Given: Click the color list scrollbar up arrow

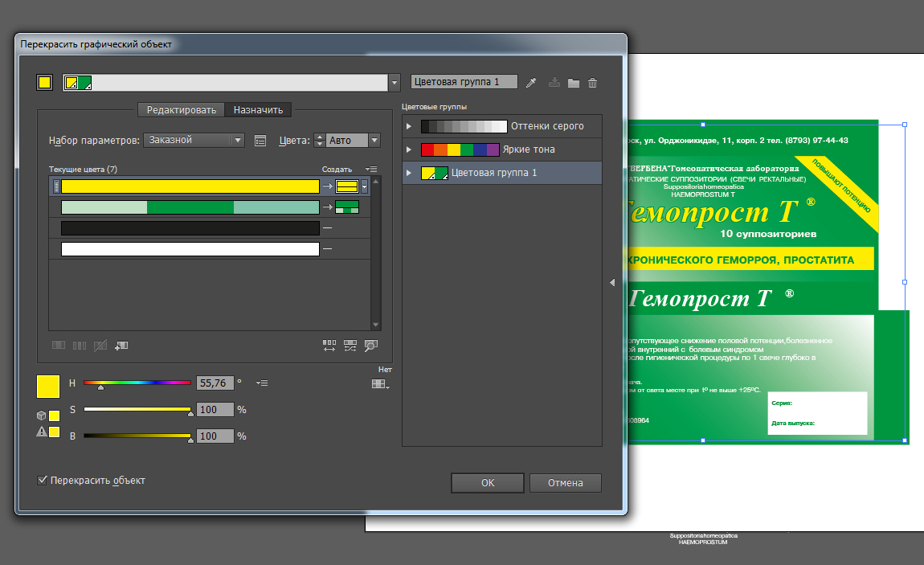Looking at the screenshot, I should tap(375, 182).
